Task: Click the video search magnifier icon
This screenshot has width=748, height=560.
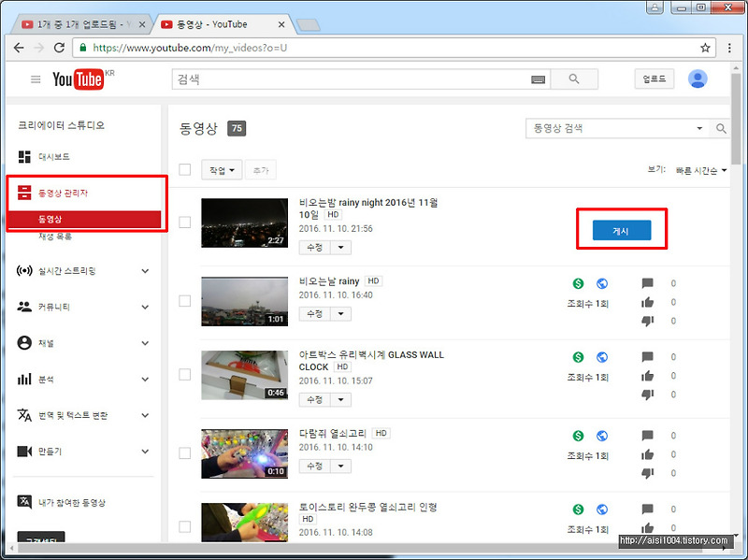Action: tap(721, 128)
